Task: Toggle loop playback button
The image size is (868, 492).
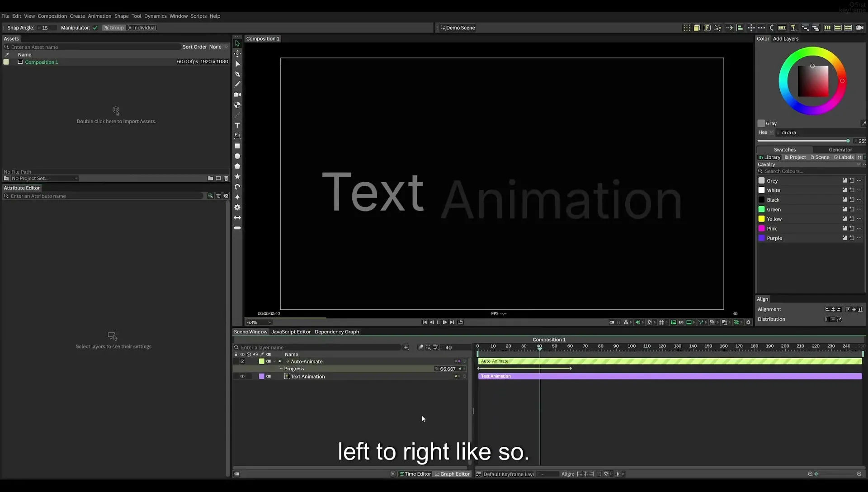Action: pos(460,322)
